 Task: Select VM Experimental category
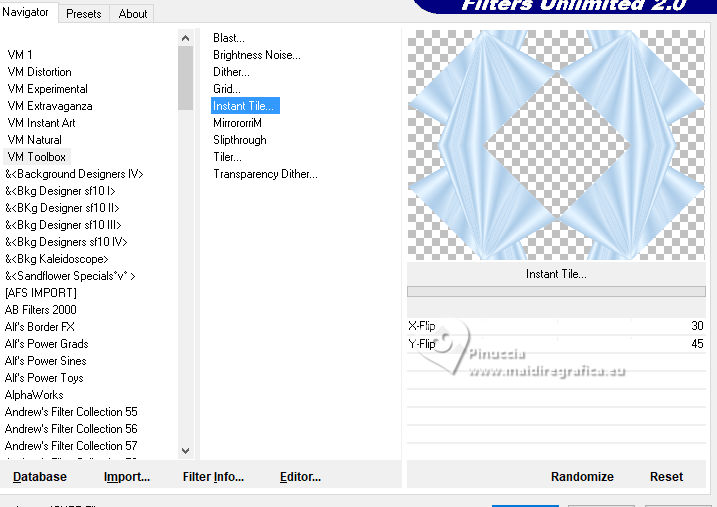[x=48, y=89]
